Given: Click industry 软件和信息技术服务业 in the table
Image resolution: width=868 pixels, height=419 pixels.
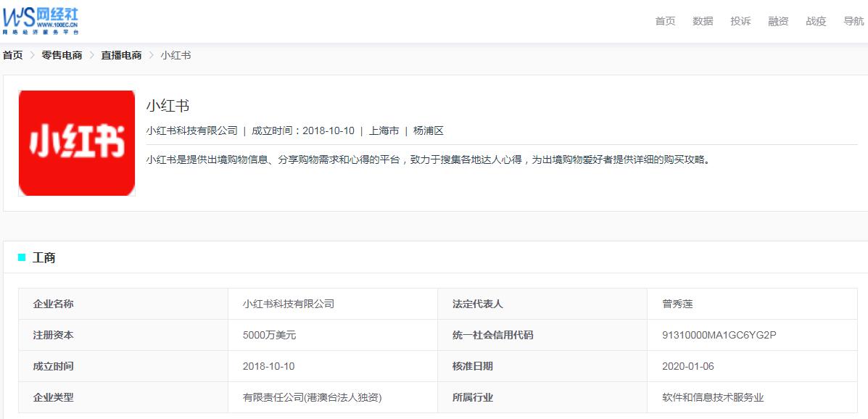Looking at the screenshot, I should point(714,397).
